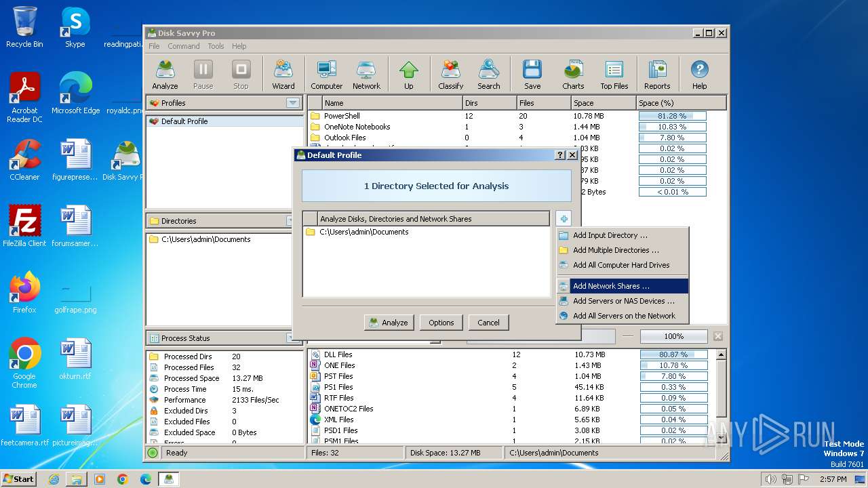Click the 100% zoom field
Screen dimensions: 868x488
(673, 336)
